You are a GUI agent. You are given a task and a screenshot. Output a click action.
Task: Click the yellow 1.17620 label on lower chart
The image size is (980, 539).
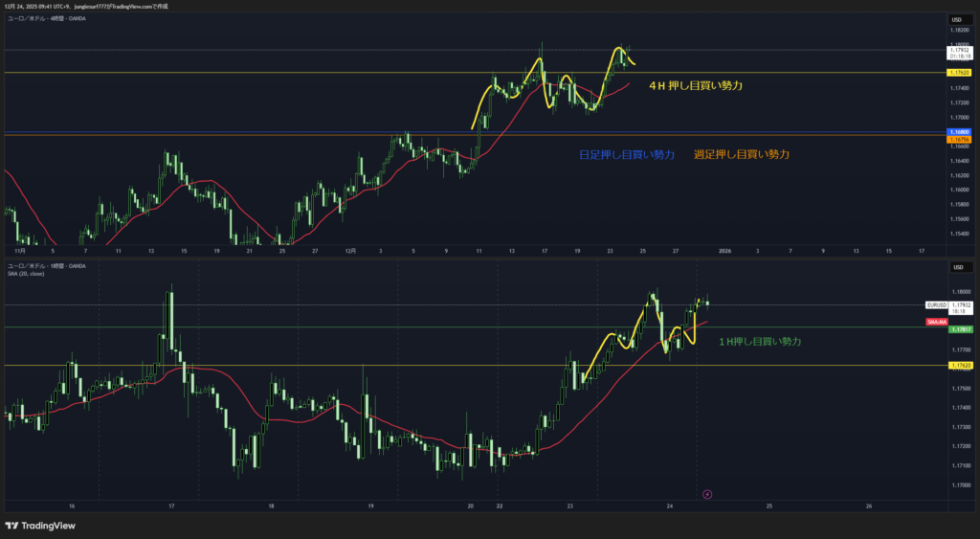tap(959, 366)
